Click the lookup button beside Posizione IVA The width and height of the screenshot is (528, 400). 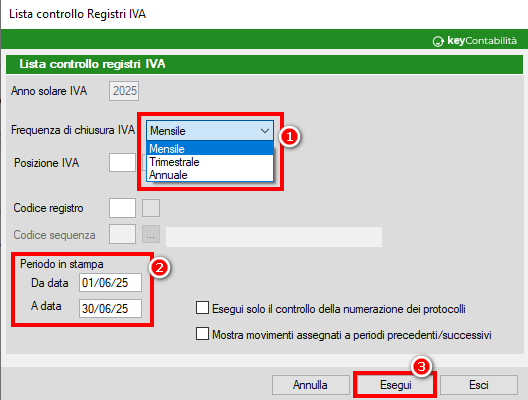tap(144, 163)
